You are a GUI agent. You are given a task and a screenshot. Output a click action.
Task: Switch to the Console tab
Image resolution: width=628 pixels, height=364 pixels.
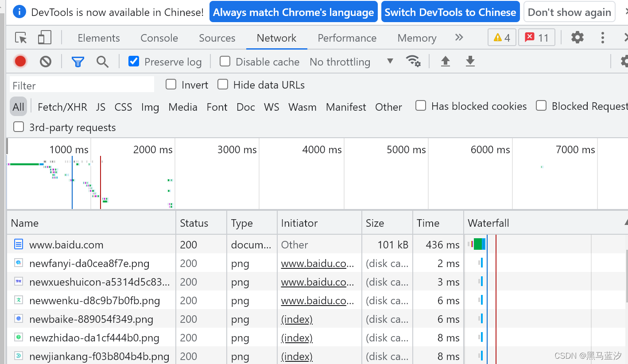click(159, 38)
